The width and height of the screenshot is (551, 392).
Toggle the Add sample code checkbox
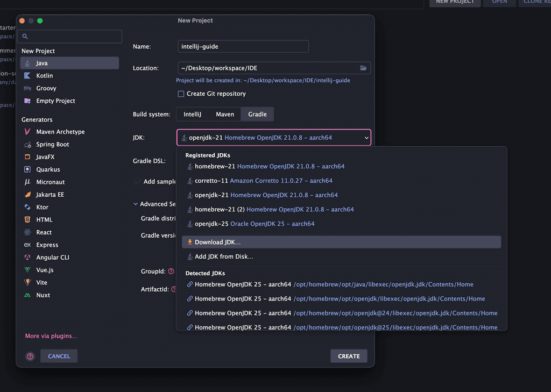(138, 182)
